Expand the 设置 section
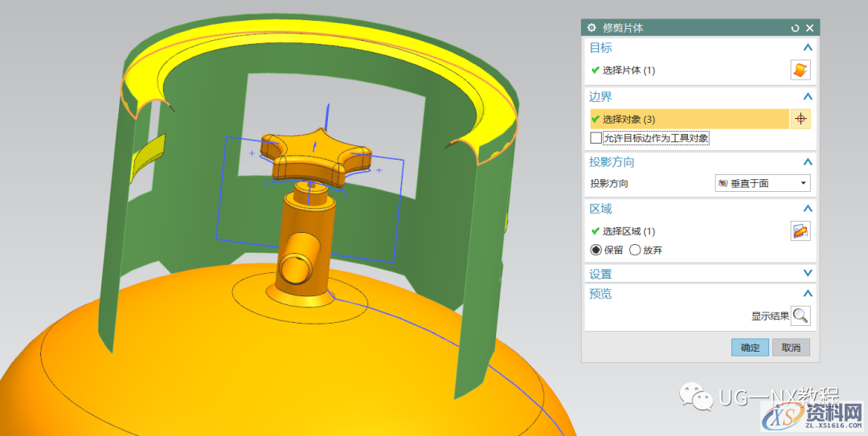 point(808,274)
